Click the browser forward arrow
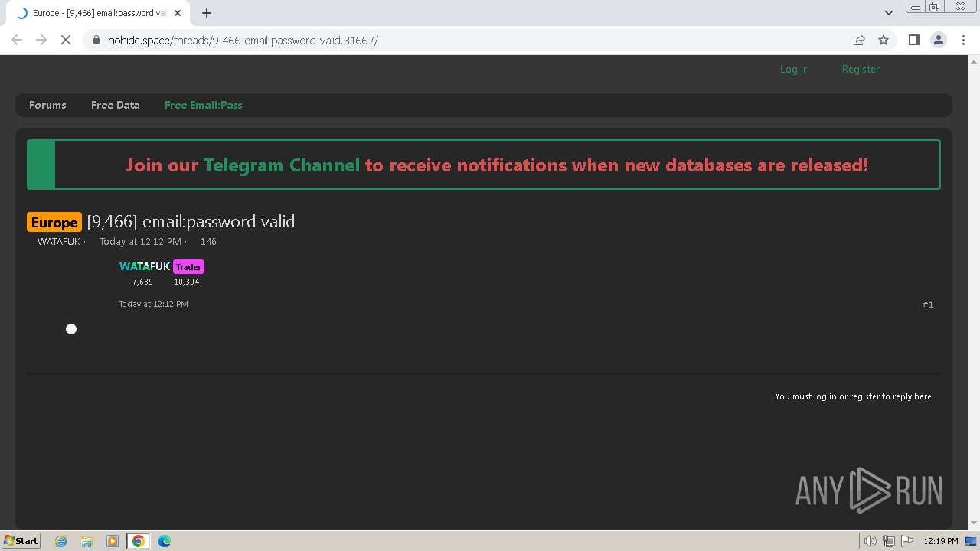980x551 pixels. [x=41, y=40]
